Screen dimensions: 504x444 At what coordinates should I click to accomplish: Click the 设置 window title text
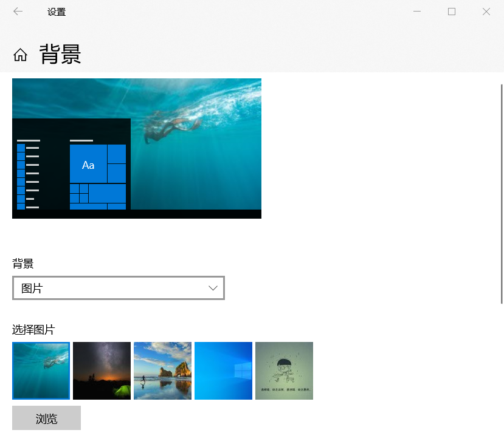tap(57, 12)
